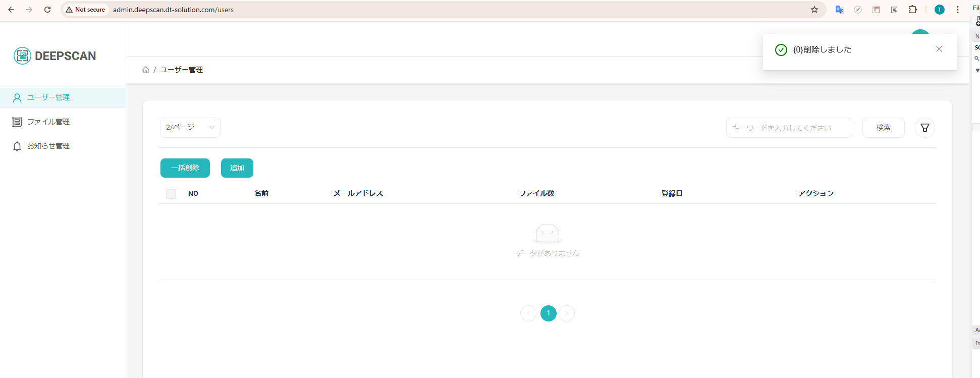The height and width of the screenshot is (378, 980).
Task: Select page 1 in pagination
Action: click(548, 313)
